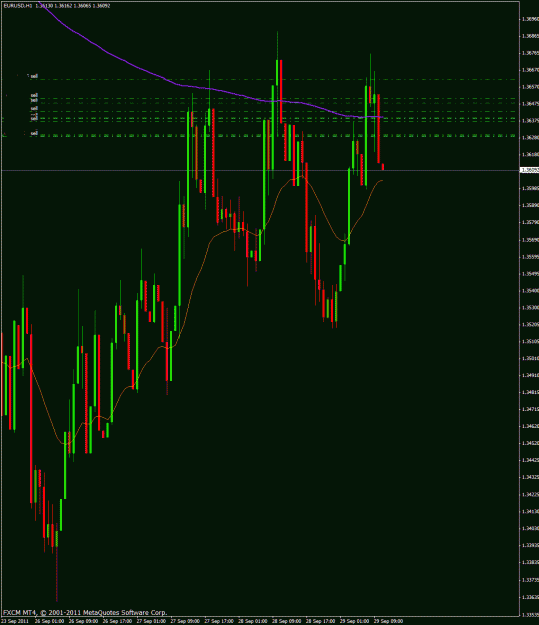Click the FXCM MT4 copyright notice
The height and width of the screenshot is (625, 539).
pos(85,613)
